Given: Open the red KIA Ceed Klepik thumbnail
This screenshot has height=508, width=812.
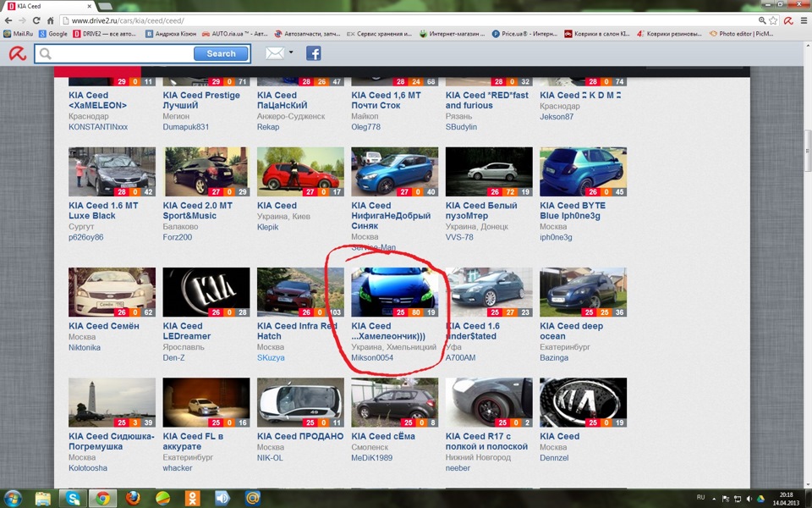Looking at the screenshot, I should click(x=300, y=172).
